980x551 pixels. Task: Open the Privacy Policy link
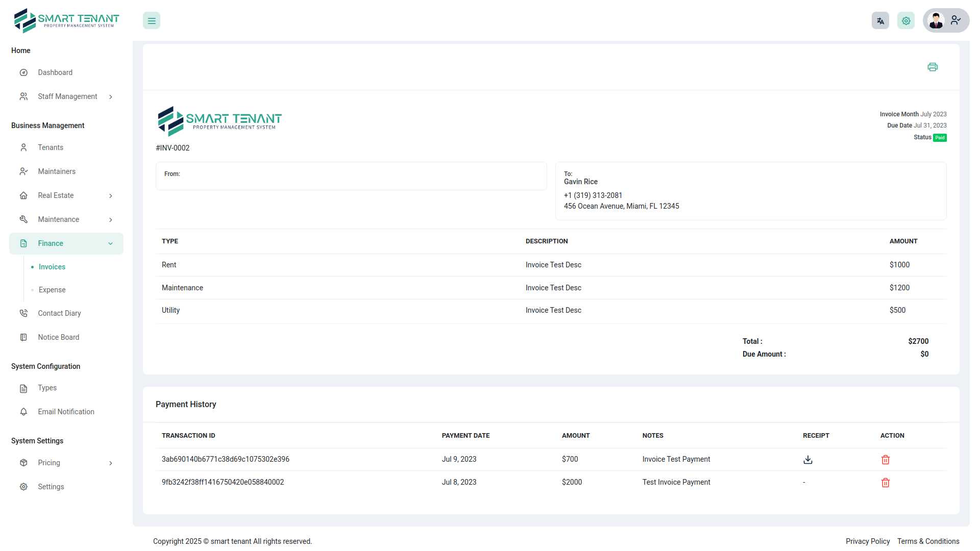[868, 541]
